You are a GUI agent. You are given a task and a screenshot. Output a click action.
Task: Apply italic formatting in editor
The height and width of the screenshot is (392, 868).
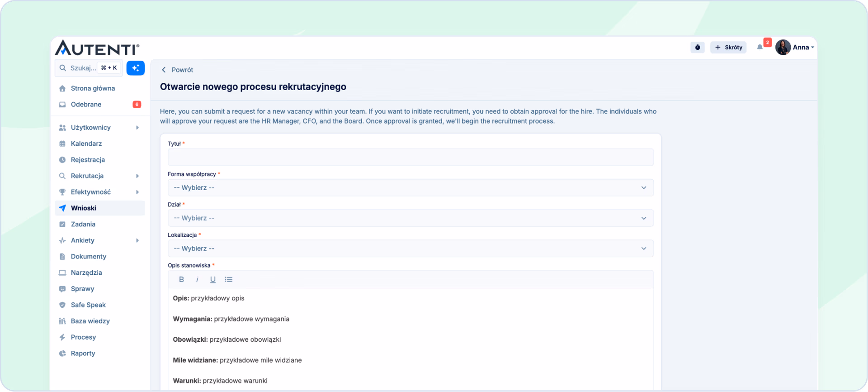pyautogui.click(x=197, y=279)
